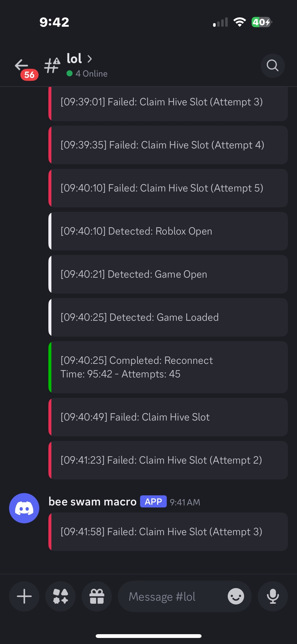Tap bee swam macro bot avatar
Screen dimensions: 297x644
pyautogui.click(x=24, y=508)
